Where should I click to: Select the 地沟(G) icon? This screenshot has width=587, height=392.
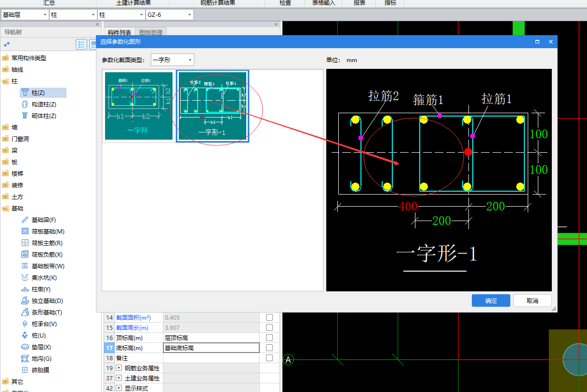tap(25, 359)
